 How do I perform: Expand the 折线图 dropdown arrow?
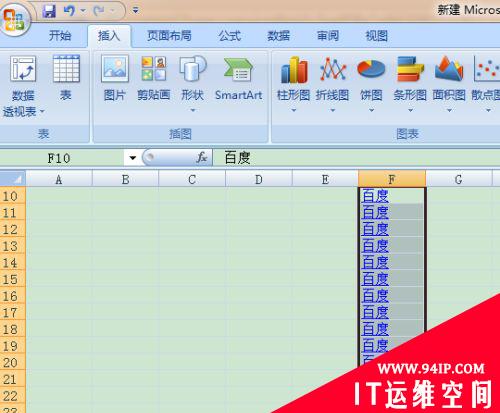coord(333,110)
